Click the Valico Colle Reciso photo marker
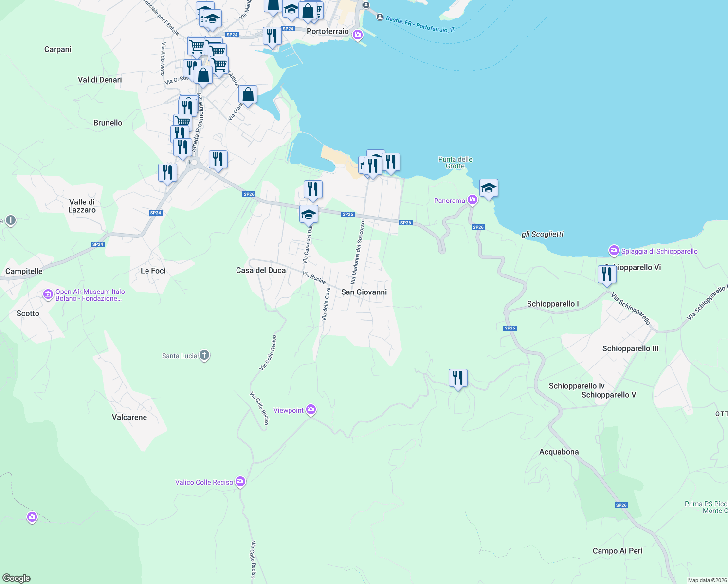This screenshot has height=584, width=728. 239,481
